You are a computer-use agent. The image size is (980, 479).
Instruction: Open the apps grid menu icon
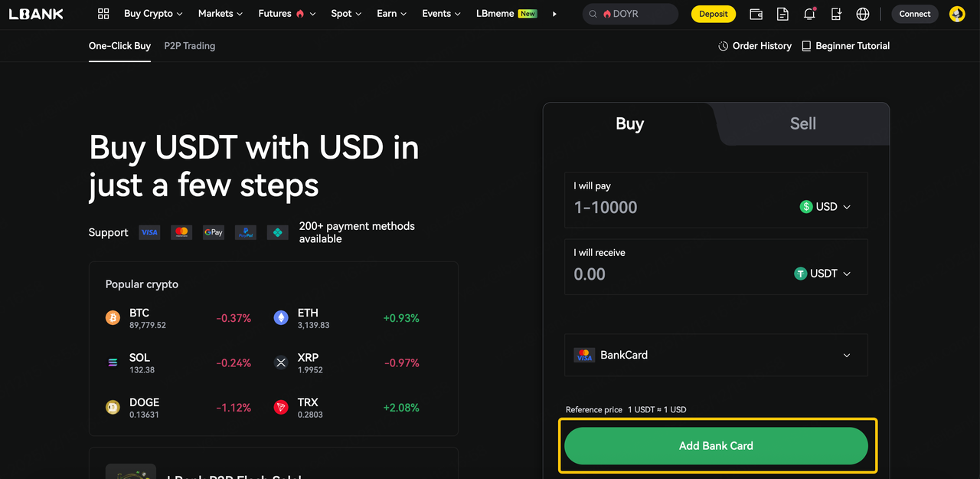[104, 14]
